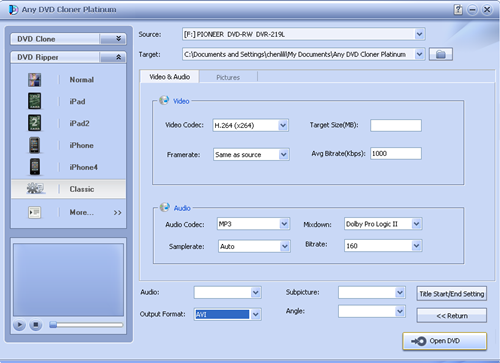Screen dimensions: 500x363
Task: Select the Normal profile icon
Action: point(34,80)
